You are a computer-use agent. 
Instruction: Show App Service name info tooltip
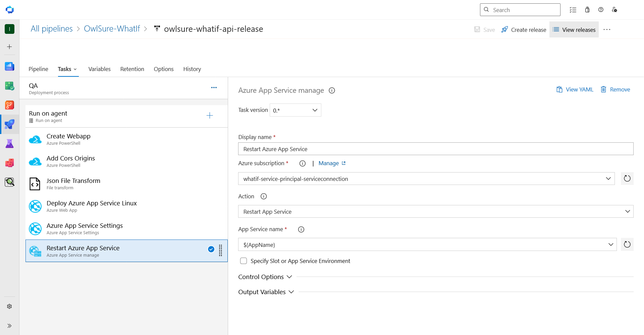click(301, 229)
